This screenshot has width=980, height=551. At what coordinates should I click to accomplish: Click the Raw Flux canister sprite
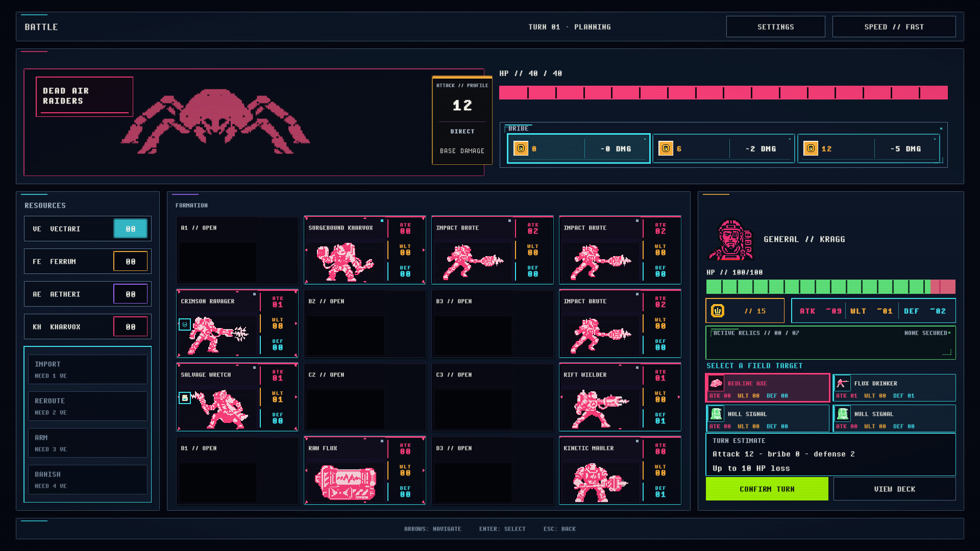point(346,483)
